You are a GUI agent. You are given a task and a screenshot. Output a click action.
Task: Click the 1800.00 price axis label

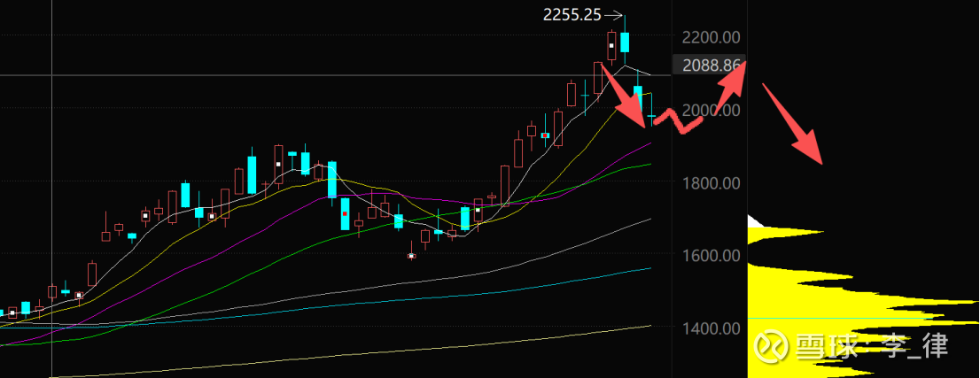712,184
